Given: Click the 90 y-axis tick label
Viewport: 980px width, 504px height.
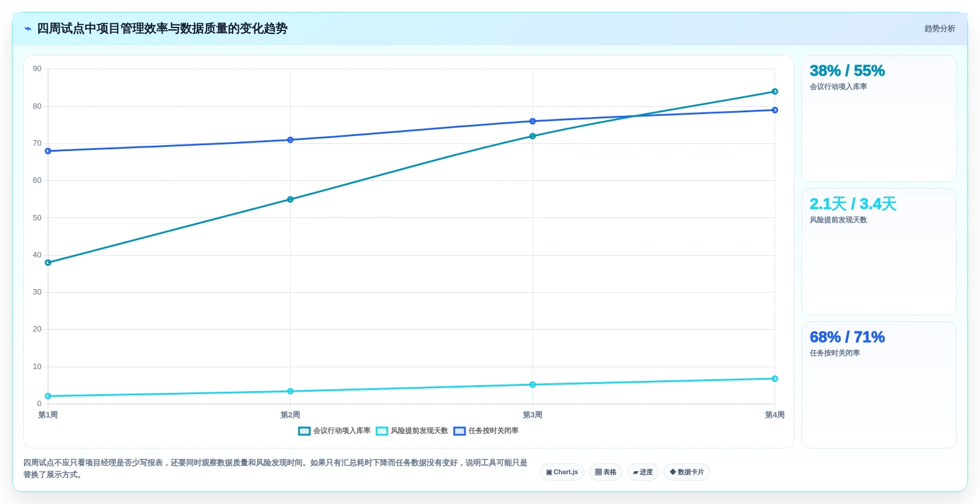Looking at the screenshot, I should click(x=37, y=69).
